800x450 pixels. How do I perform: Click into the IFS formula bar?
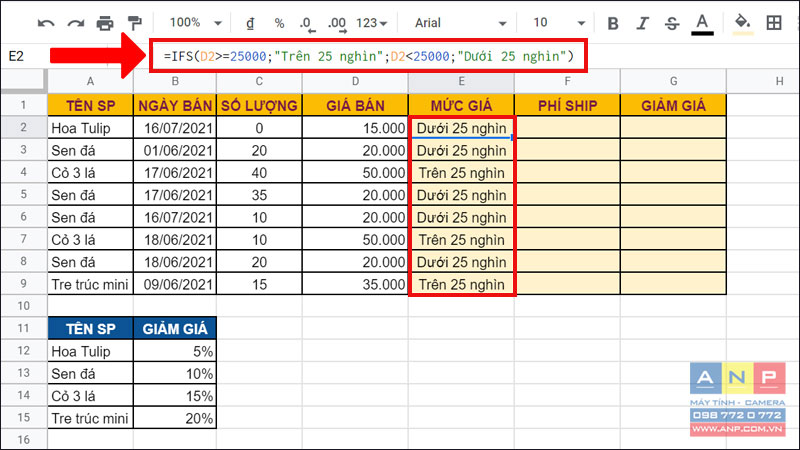[368, 56]
